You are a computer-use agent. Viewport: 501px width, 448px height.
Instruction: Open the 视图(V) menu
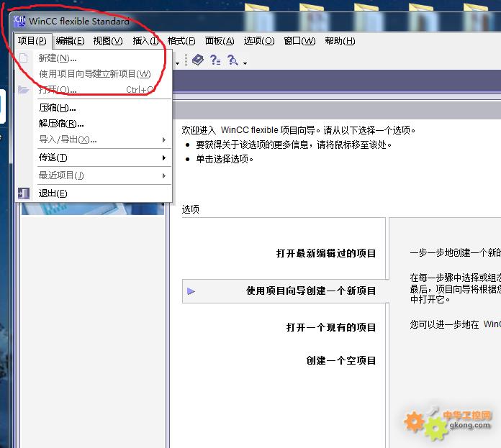(x=108, y=41)
